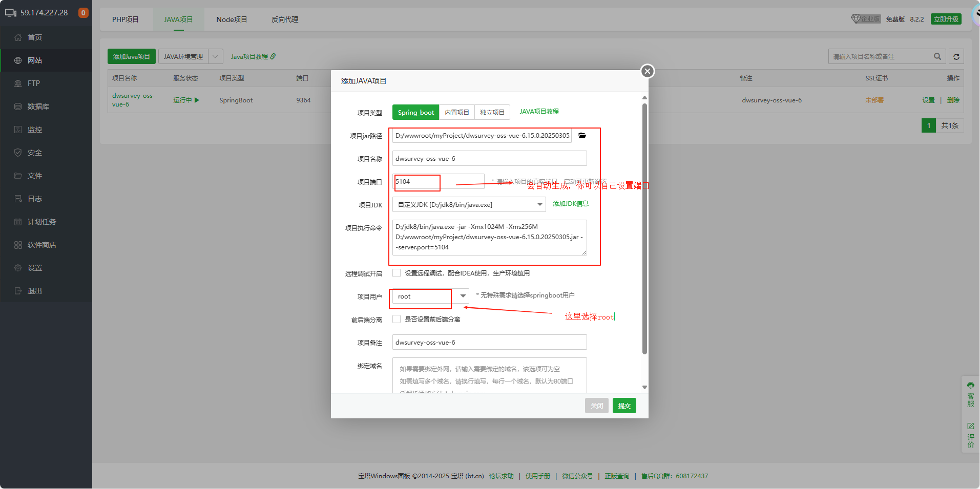
Task: Switch to the Node项目 tab
Action: tap(232, 19)
